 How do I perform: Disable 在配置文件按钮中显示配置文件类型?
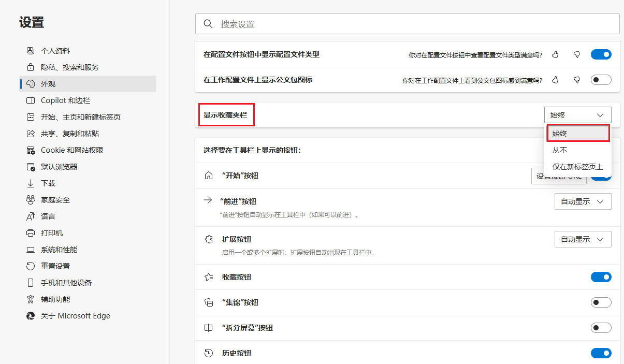tap(601, 54)
